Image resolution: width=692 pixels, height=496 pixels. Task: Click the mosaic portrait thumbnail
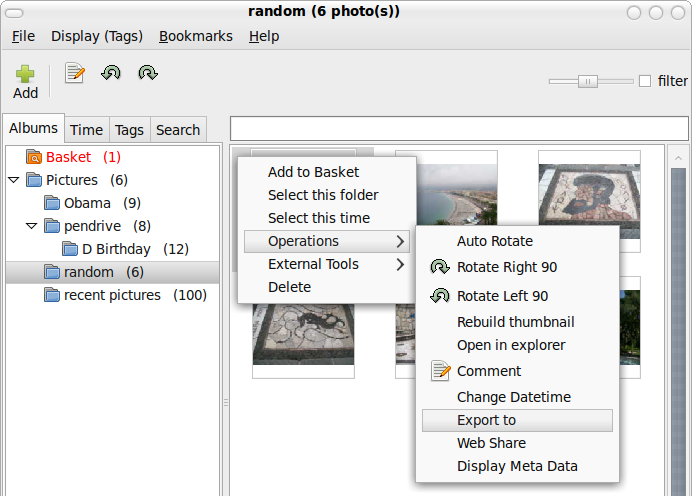pos(589,200)
